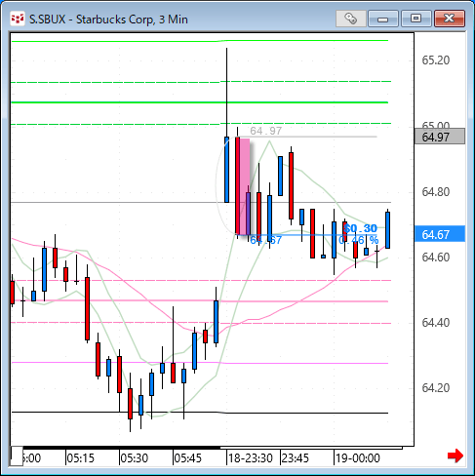Click the red scroll-right arrow
The width and height of the screenshot is (475, 476).
click(x=455, y=456)
